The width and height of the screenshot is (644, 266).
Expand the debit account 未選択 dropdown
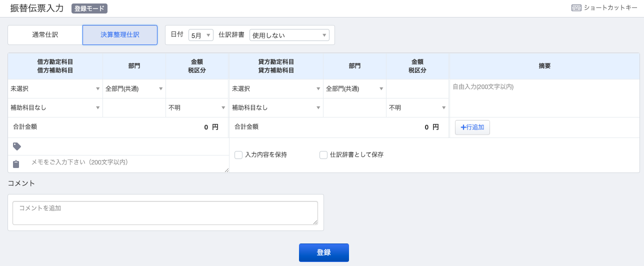coord(55,88)
